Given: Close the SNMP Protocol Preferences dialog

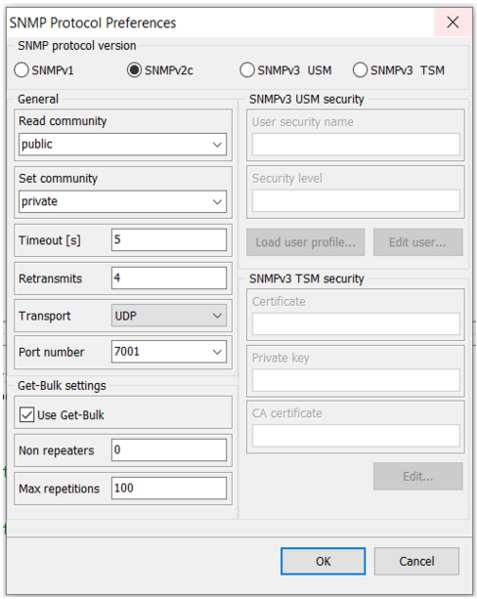Looking at the screenshot, I should click(x=453, y=22).
